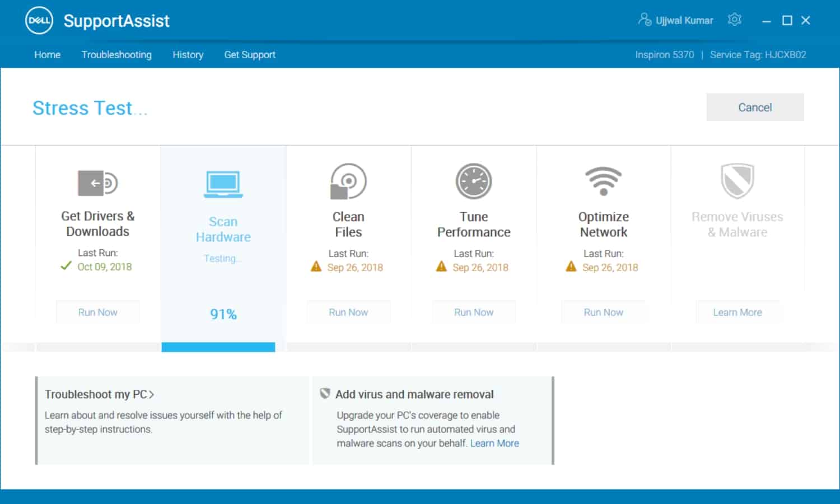840x504 pixels.
Task: Click the Tune Performance gauge icon
Action: pyautogui.click(x=474, y=181)
